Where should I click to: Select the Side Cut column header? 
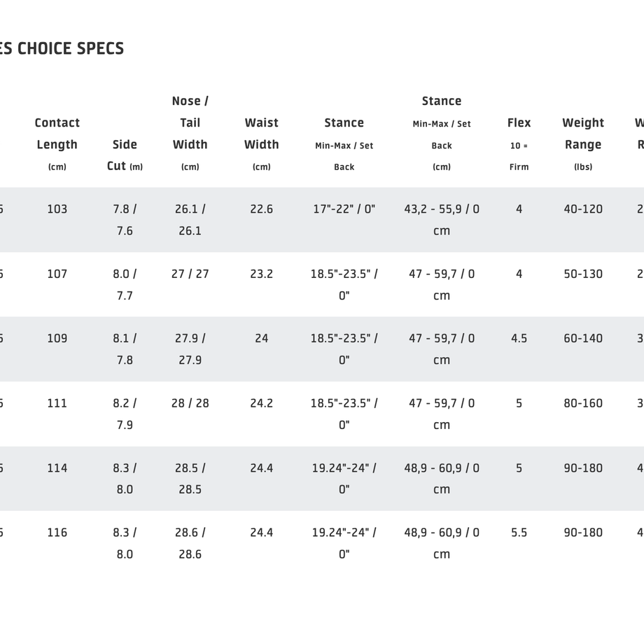tap(125, 155)
